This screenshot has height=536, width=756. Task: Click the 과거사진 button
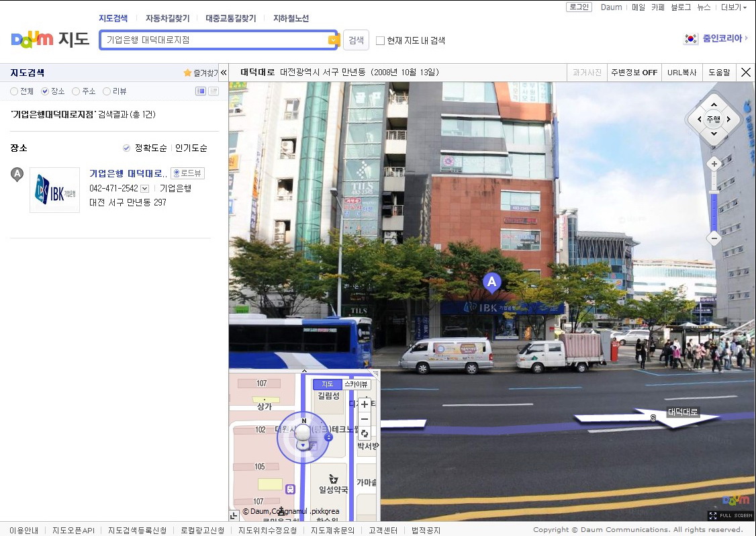pos(587,73)
